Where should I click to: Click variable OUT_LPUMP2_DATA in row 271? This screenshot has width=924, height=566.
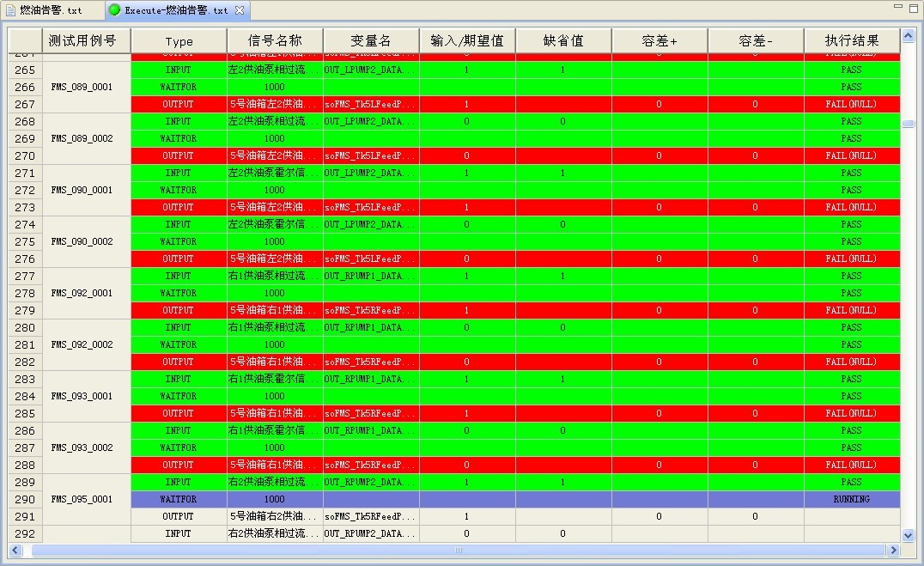(x=371, y=173)
